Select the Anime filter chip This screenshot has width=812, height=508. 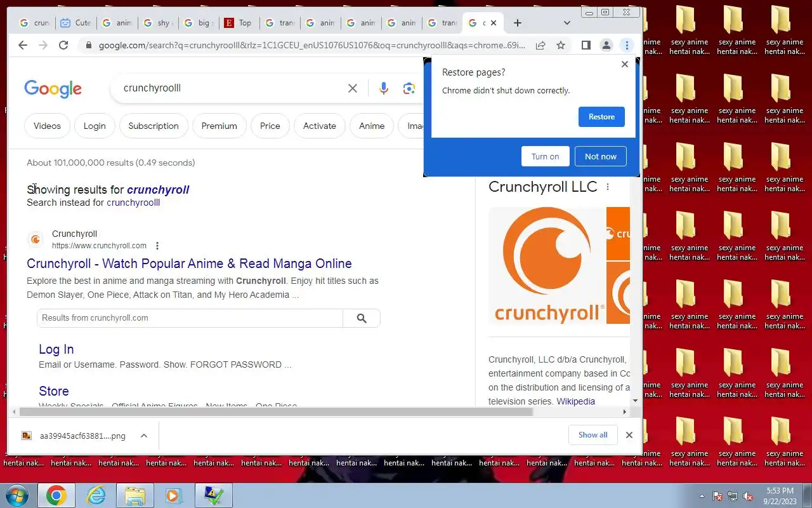click(x=372, y=126)
